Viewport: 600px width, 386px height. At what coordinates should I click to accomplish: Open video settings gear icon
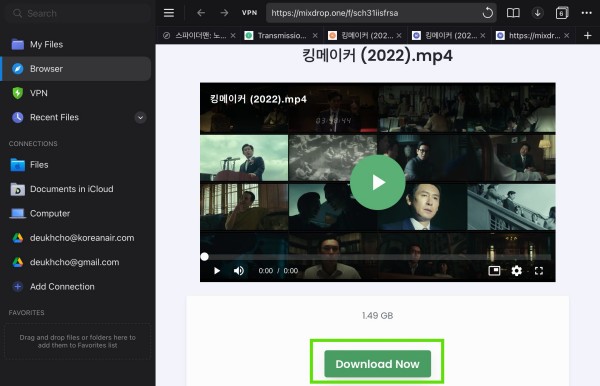coord(517,271)
